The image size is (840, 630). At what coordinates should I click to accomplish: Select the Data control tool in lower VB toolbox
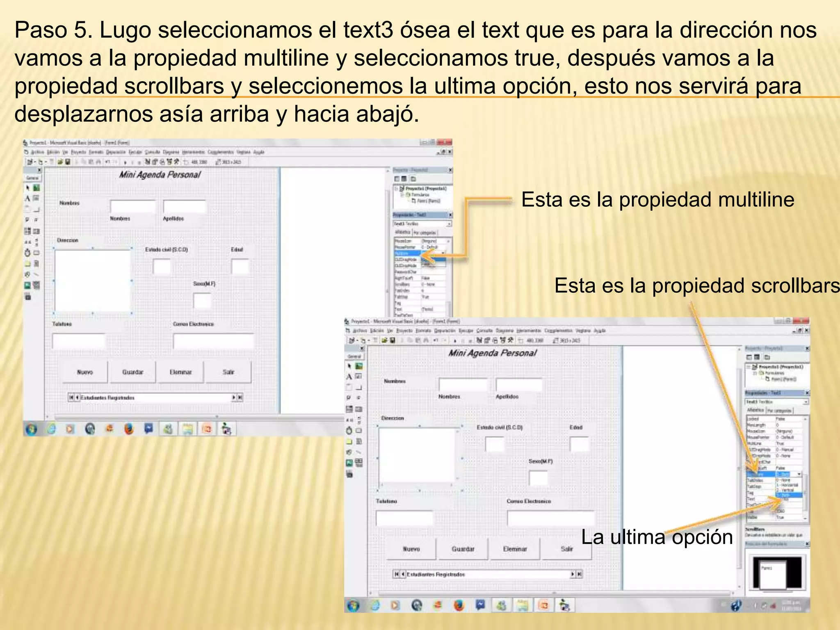pyautogui.click(x=359, y=463)
